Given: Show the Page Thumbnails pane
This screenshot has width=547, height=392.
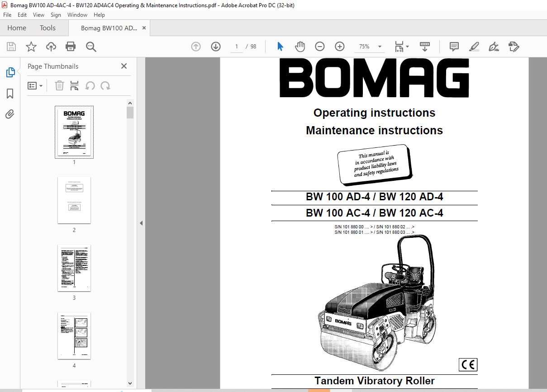Looking at the screenshot, I should click(10, 72).
